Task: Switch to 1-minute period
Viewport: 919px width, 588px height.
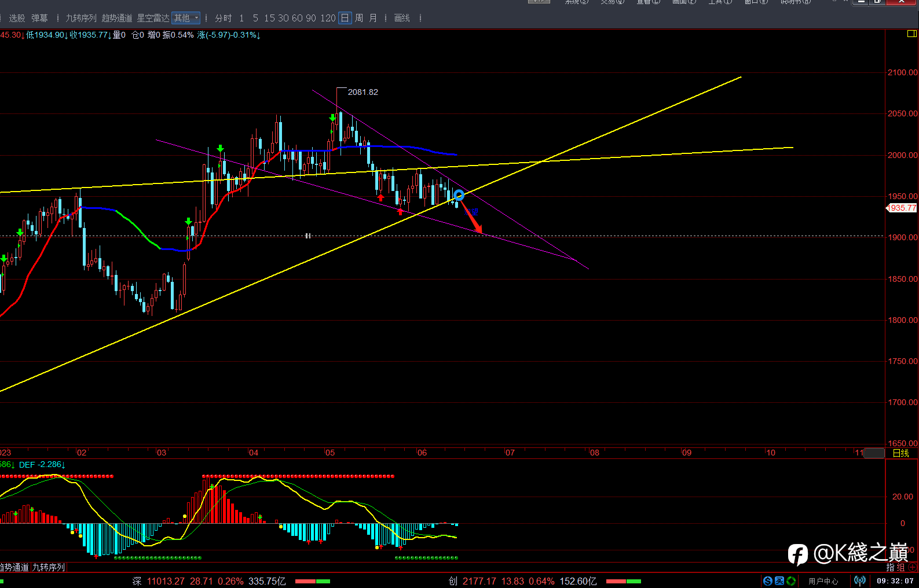Action: click(x=241, y=18)
